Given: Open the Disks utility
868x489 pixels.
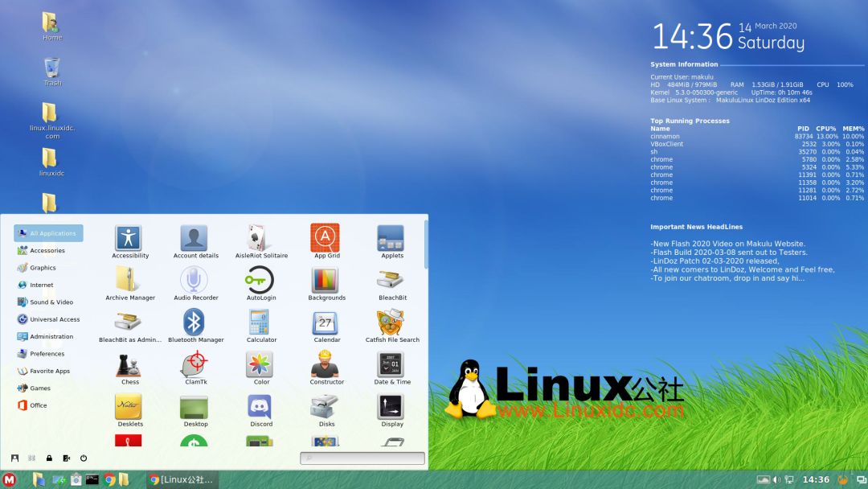Looking at the screenshot, I should pyautogui.click(x=325, y=407).
